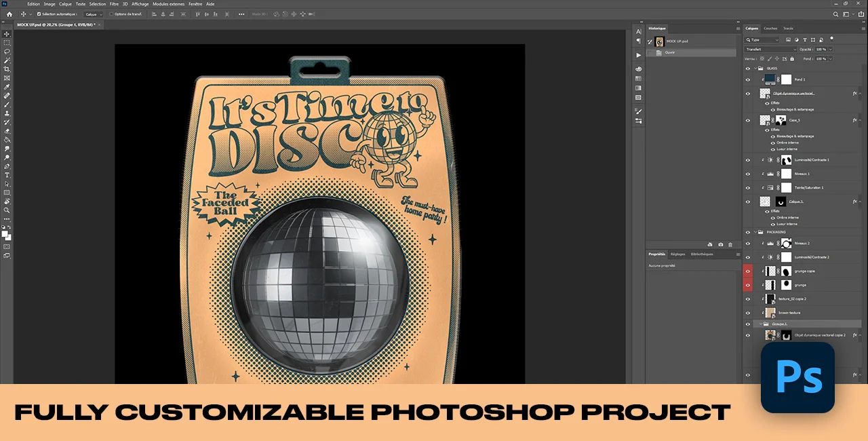Screen dimensions: 868x441
Task: Select the Text tool
Action: point(7,174)
